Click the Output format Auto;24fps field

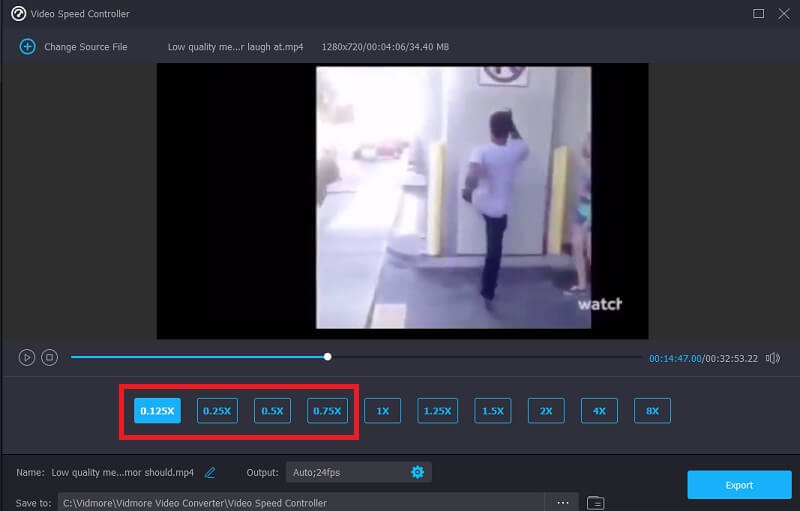click(x=345, y=472)
